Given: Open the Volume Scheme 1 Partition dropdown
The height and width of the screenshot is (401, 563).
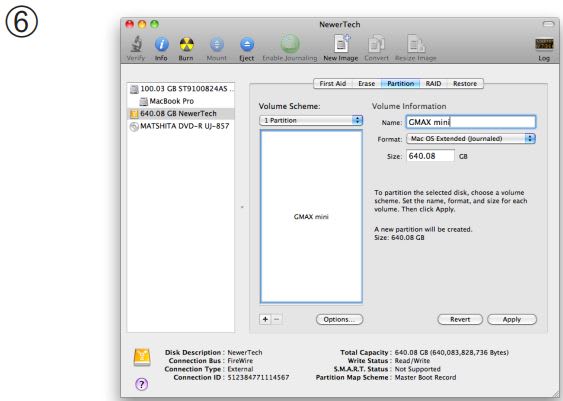Looking at the screenshot, I should [311, 120].
